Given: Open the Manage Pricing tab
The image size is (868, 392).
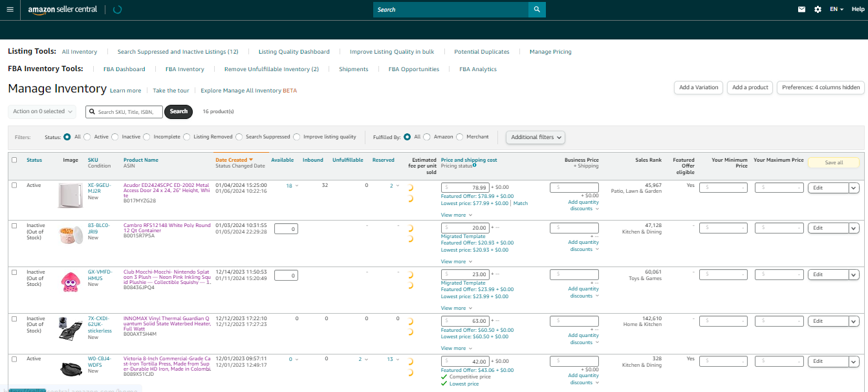Looking at the screenshot, I should tap(550, 52).
